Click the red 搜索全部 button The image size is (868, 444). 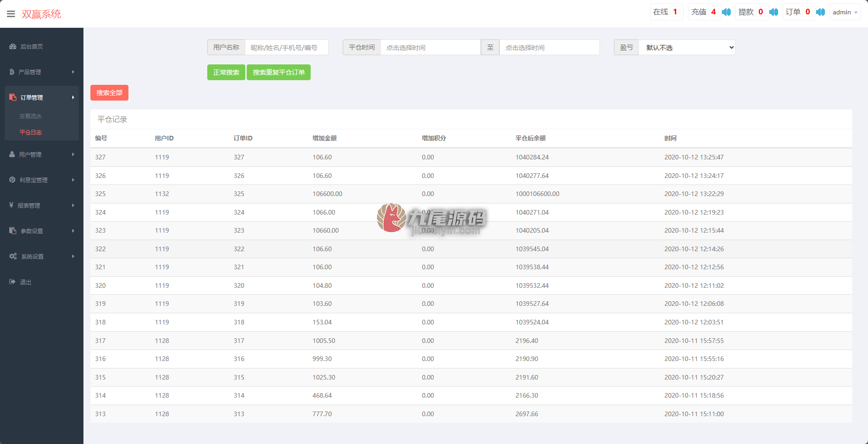coord(109,93)
